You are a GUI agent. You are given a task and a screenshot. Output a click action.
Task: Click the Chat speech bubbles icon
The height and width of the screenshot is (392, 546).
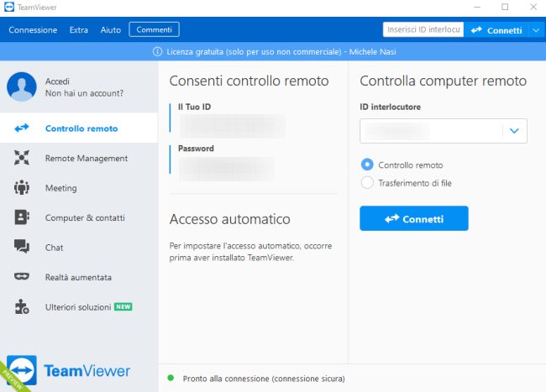pyautogui.click(x=22, y=247)
